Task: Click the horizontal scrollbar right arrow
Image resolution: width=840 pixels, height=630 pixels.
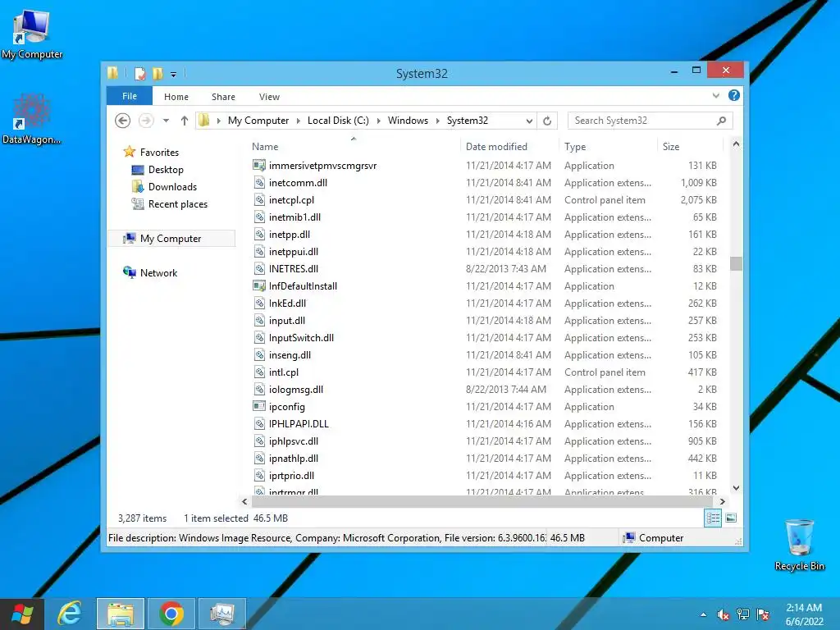Action: [722, 501]
